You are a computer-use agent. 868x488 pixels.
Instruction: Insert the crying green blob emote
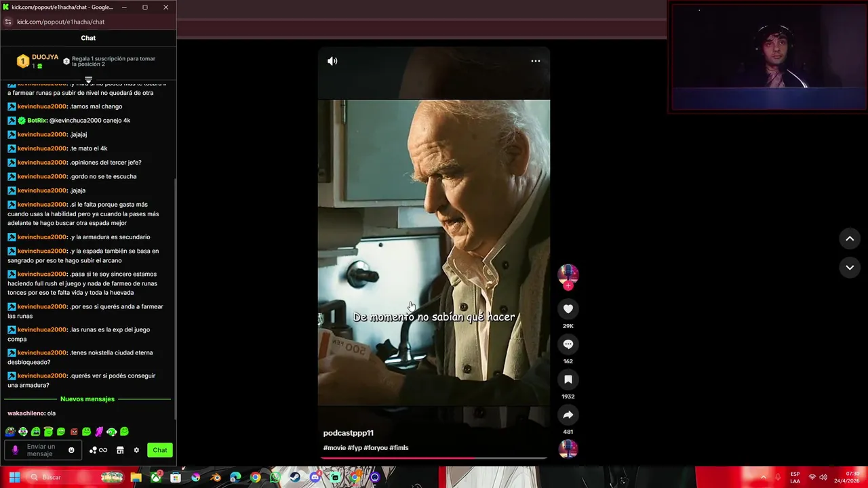coord(35,432)
